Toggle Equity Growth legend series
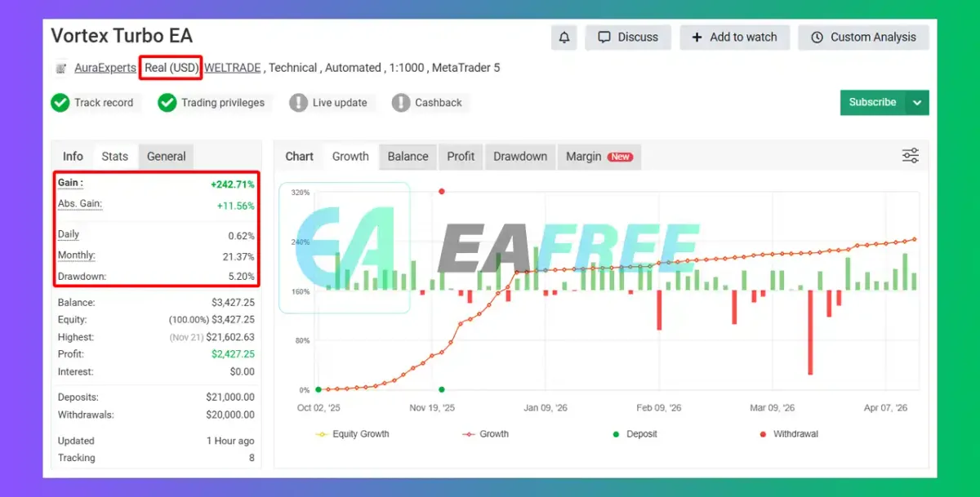Image resolution: width=980 pixels, height=497 pixels. pyautogui.click(x=353, y=434)
